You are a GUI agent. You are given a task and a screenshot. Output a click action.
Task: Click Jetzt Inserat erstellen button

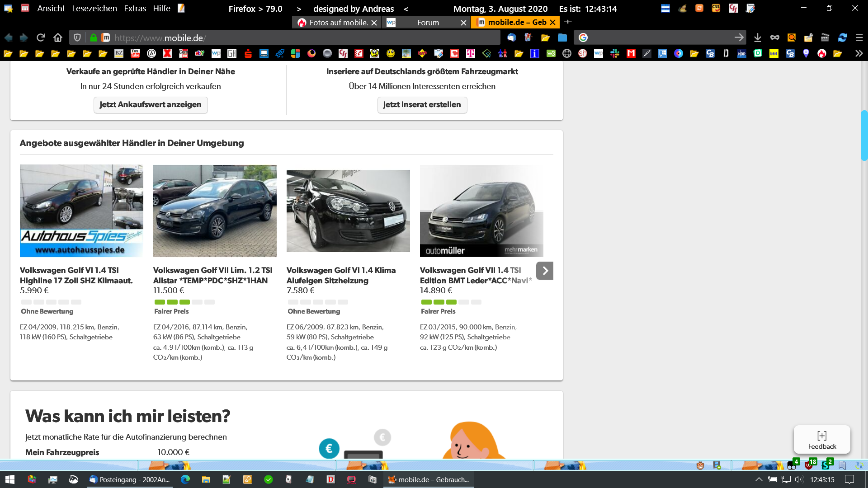point(422,104)
